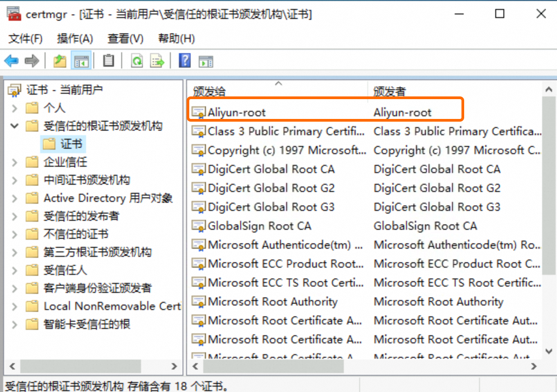This screenshot has width=557, height=392.
Task: Select 中间证书颁发机构 folder label
Action: pos(87,180)
